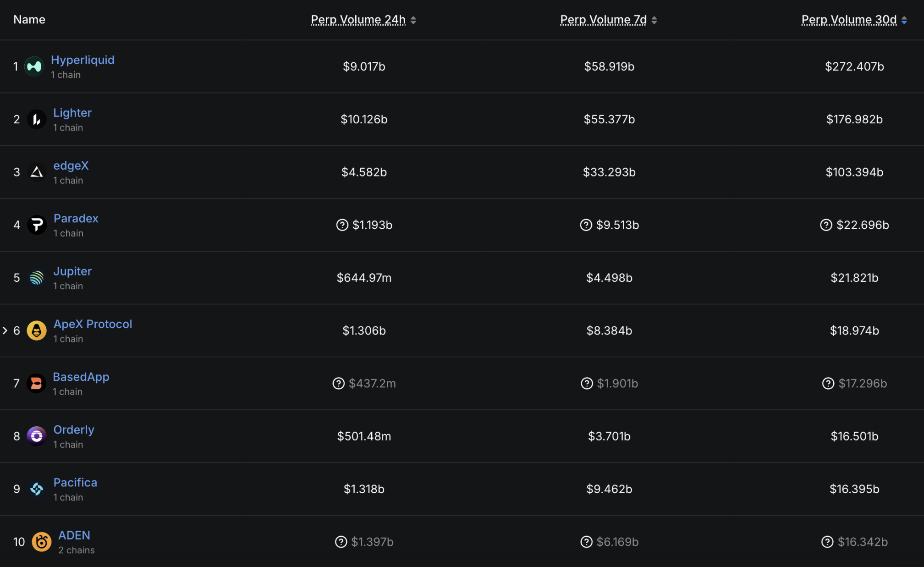Open the Orderly protocol link
The width and height of the screenshot is (924, 567).
74,430
